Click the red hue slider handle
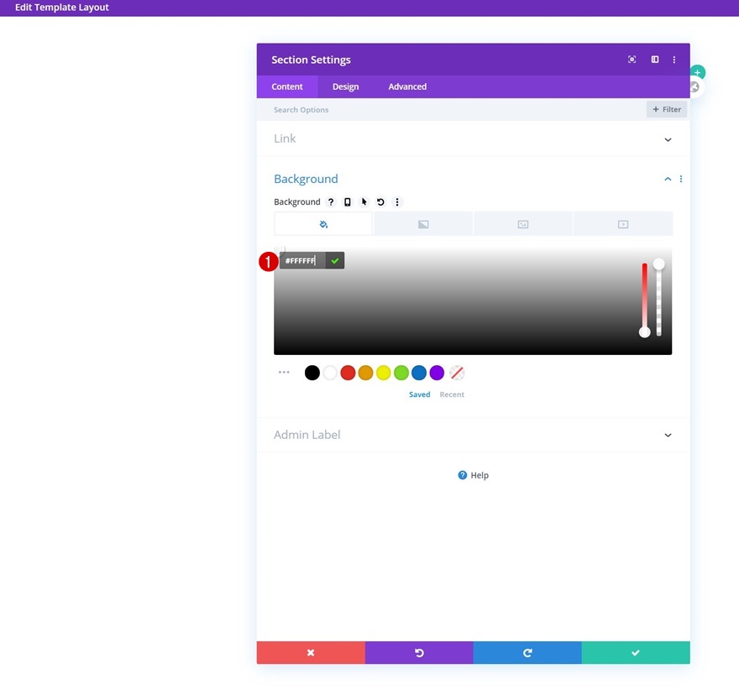Viewport: 739px width, 700px height. pos(644,332)
